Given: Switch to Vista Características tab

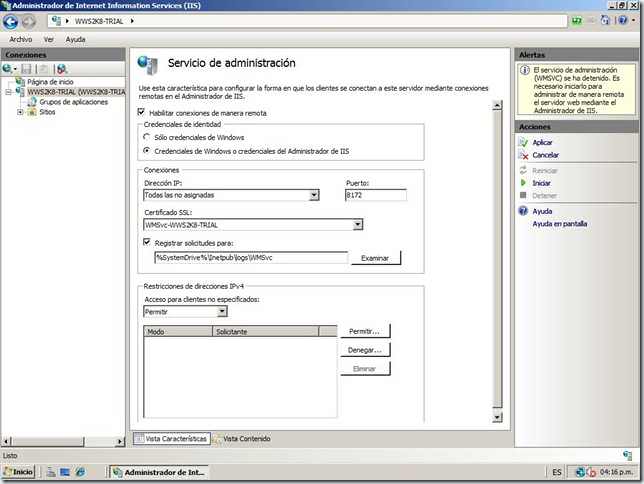Looking at the screenshot, I should 172,439.
